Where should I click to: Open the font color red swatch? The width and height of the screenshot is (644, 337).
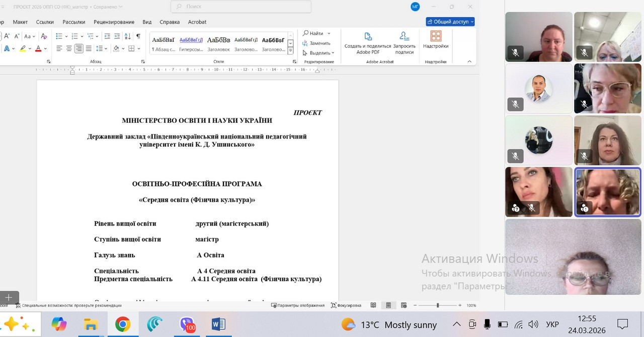click(38, 49)
